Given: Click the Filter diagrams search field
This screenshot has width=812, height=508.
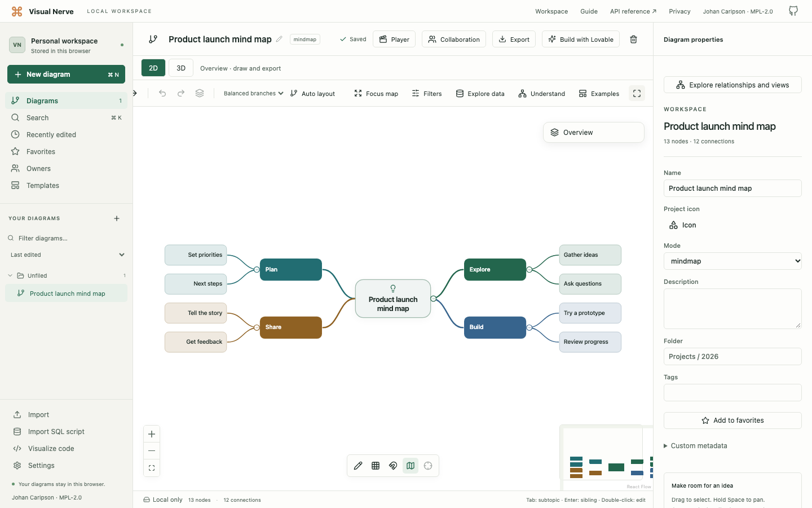Looking at the screenshot, I should pyautogui.click(x=67, y=238).
